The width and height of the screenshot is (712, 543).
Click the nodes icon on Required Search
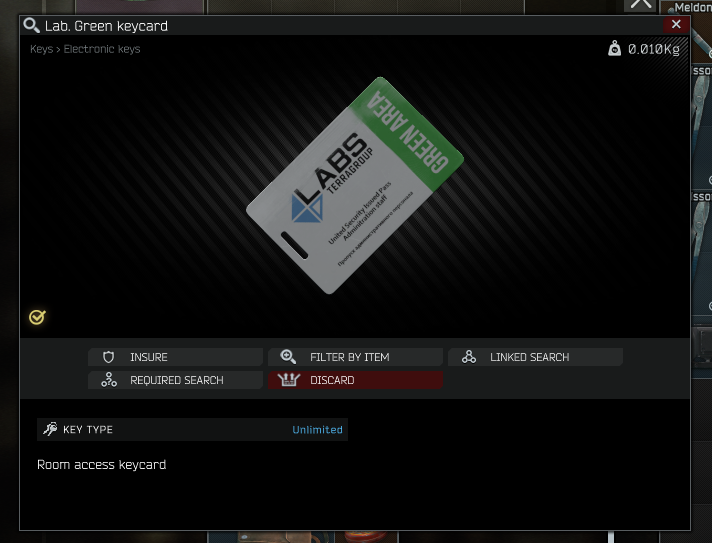(x=109, y=380)
